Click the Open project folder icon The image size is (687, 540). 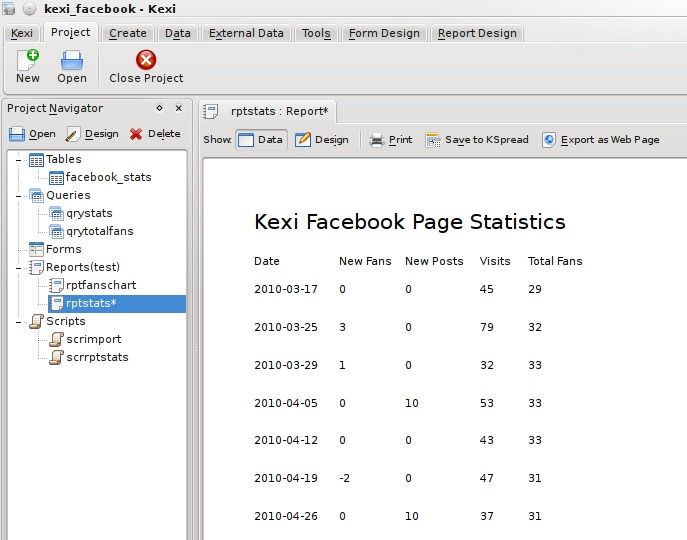pyautogui.click(x=72, y=60)
